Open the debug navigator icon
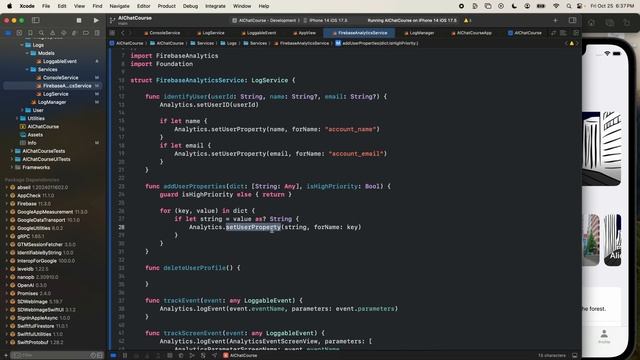The image size is (640, 360). 75,33
